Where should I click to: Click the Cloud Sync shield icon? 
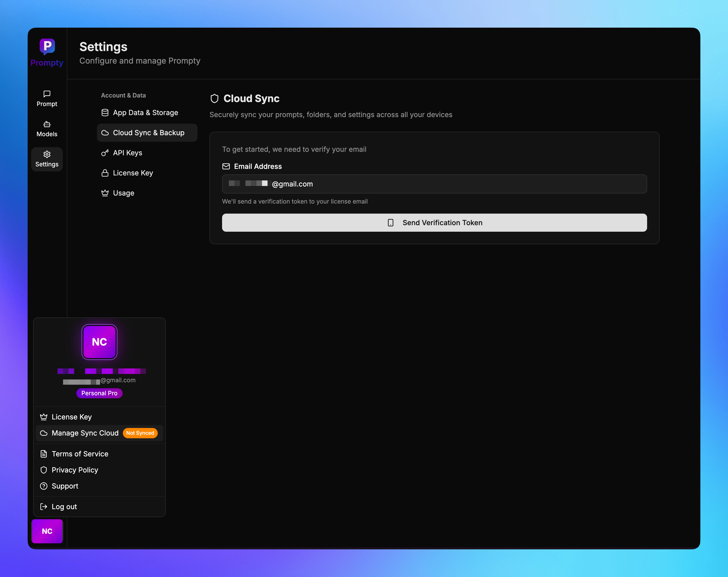click(x=215, y=99)
